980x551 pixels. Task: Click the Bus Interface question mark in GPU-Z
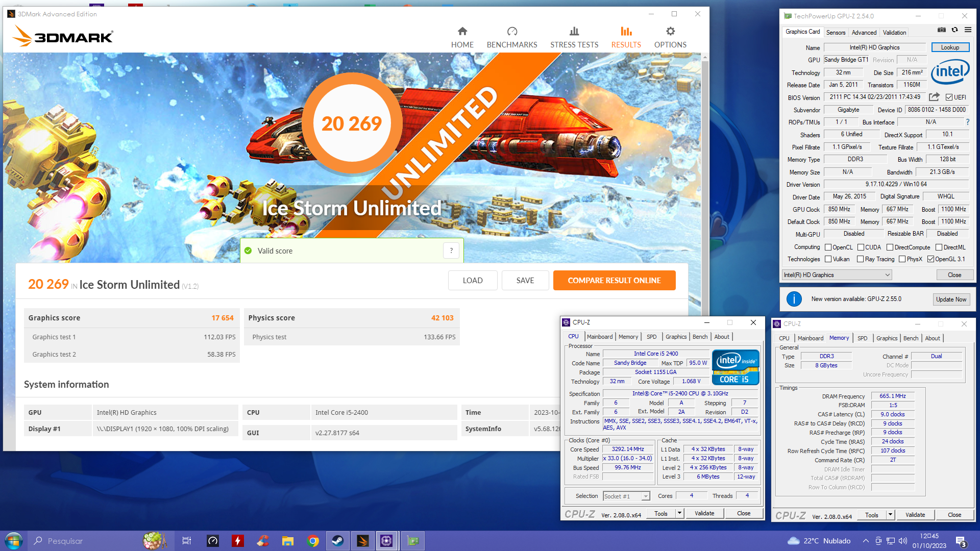point(967,122)
